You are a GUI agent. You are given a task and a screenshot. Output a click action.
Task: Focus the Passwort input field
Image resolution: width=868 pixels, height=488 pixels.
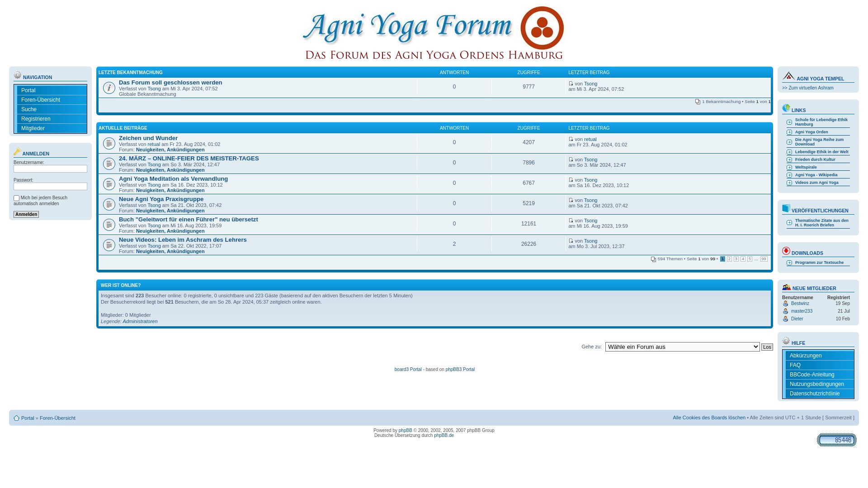(50, 186)
